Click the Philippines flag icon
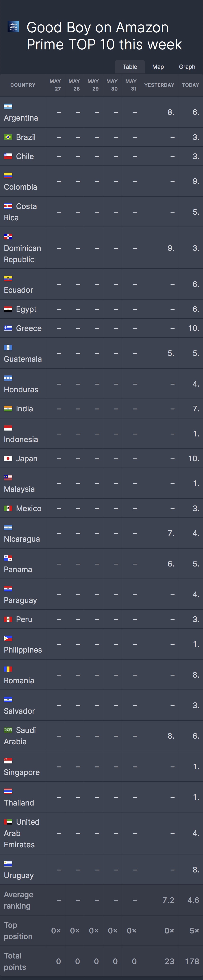 coord(8,638)
